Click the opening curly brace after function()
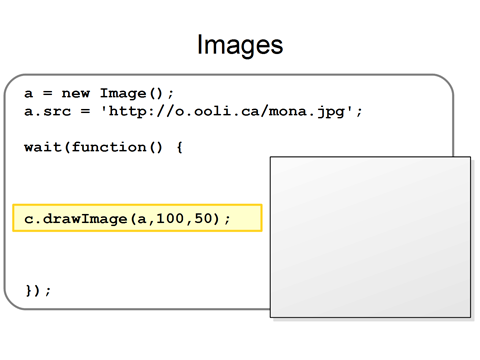This screenshot has width=480, height=360. (x=179, y=147)
